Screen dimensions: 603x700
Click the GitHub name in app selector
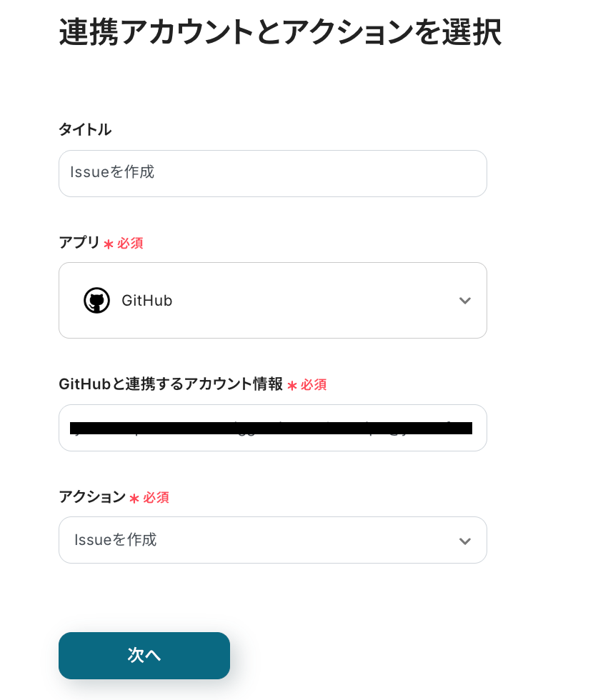tap(147, 301)
